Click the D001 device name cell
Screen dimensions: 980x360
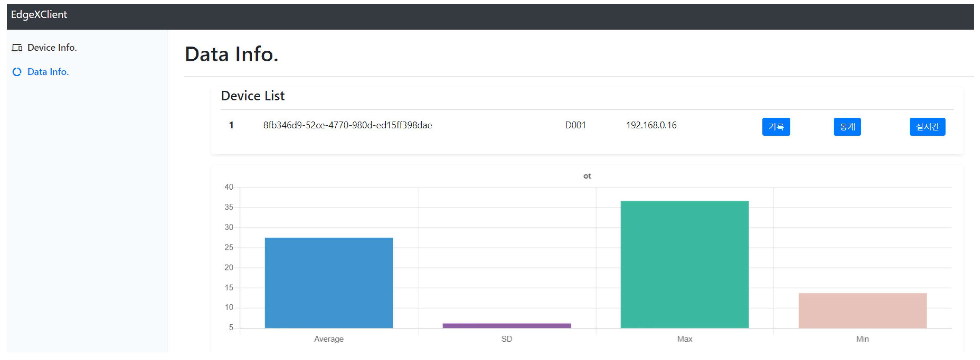pyautogui.click(x=575, y=125)
